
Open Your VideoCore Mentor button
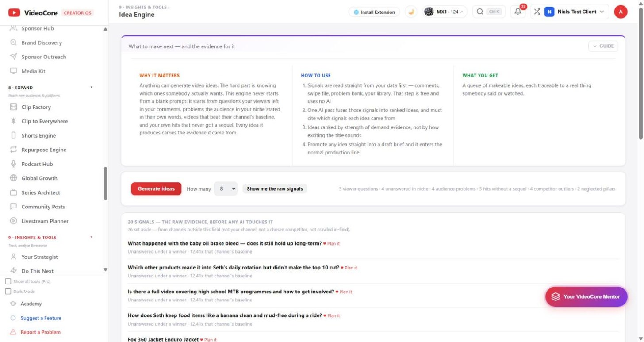click(586, 297)
